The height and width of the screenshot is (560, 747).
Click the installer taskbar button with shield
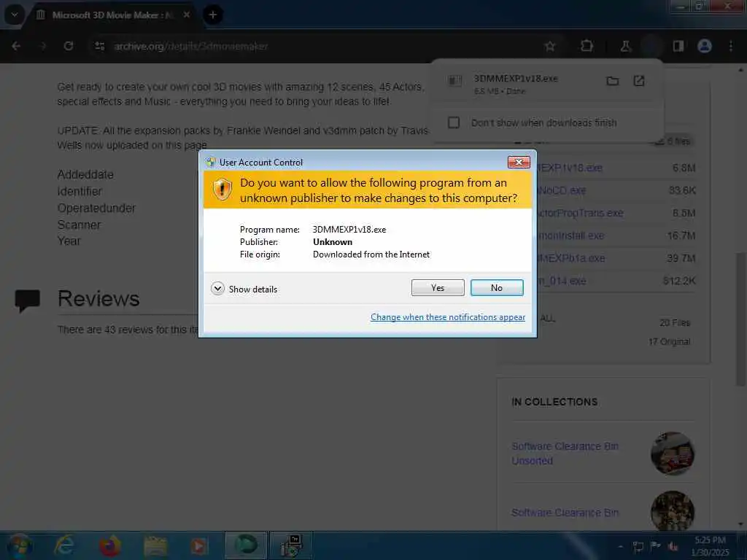pyautogui.click(x=291, y=545)
